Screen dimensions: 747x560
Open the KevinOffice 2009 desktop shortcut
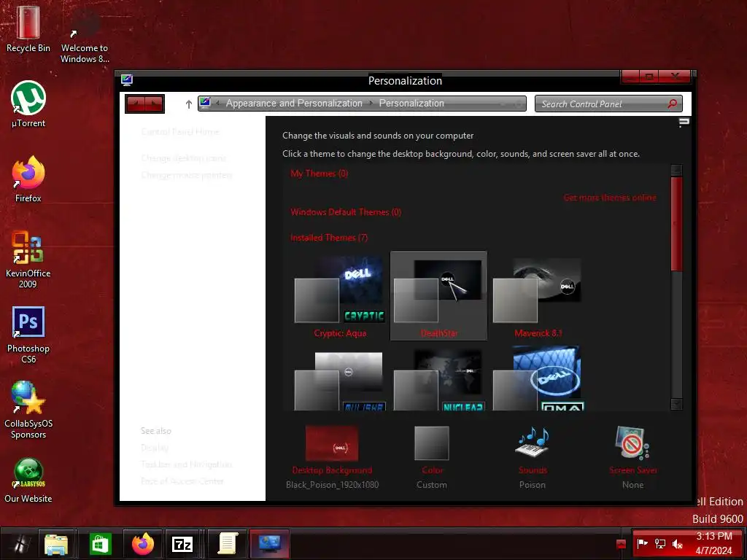pyautogui.click(x=28, y=260)
